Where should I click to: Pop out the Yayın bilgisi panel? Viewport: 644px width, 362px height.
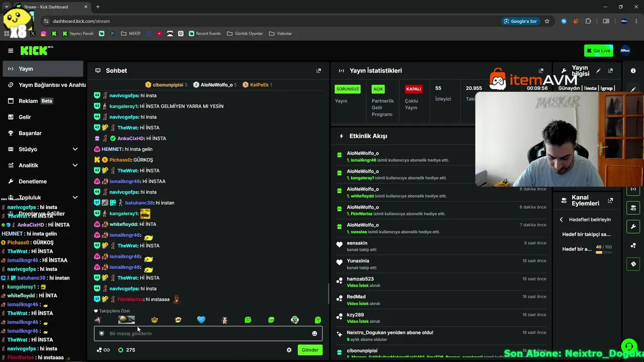point(610,71)
